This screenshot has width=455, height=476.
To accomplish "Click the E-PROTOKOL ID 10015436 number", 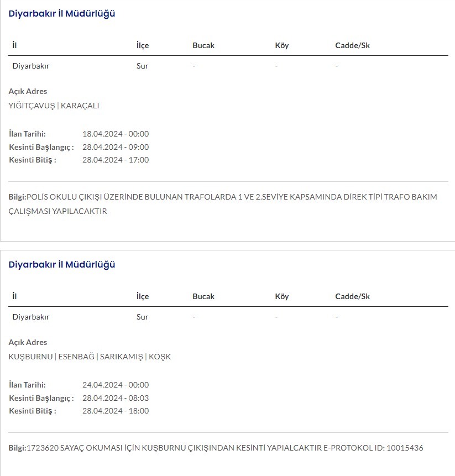I will pyautogui.click(x=405, y=447).
